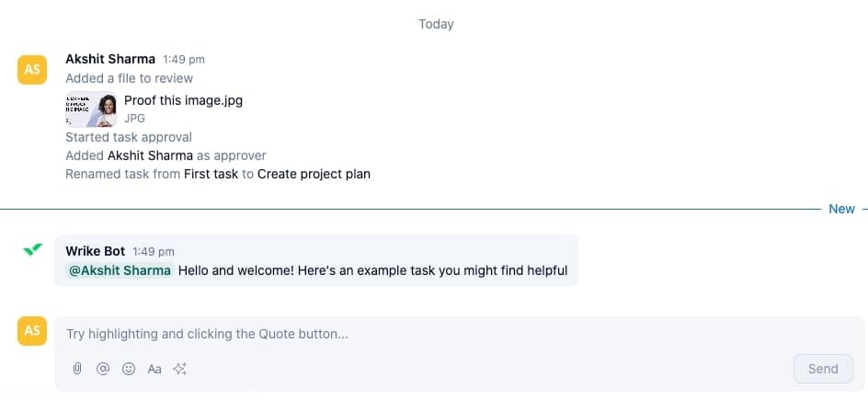The height and width of the screenshot is (400, 868).
Task: Click the Akshit Sharma author name heading
Action: (110, 59)
